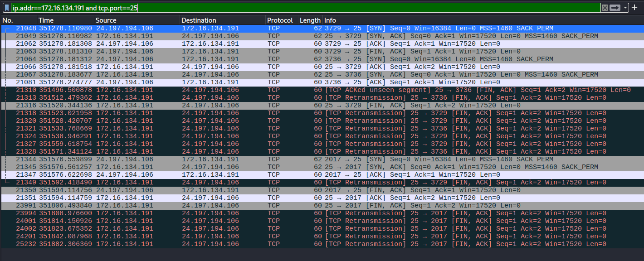Select retransmission packet 21328
This screenshot has height=261, width=644.
point(322,151)
